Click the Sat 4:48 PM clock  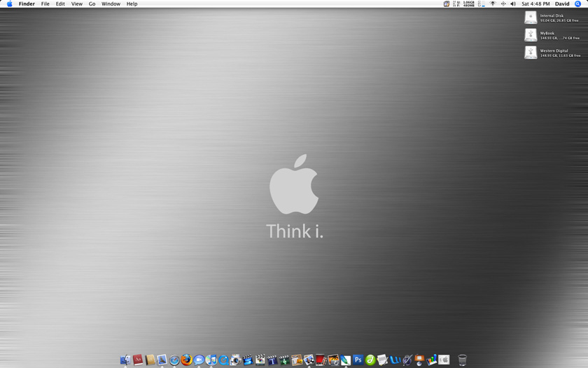click(x=535, y=4)
